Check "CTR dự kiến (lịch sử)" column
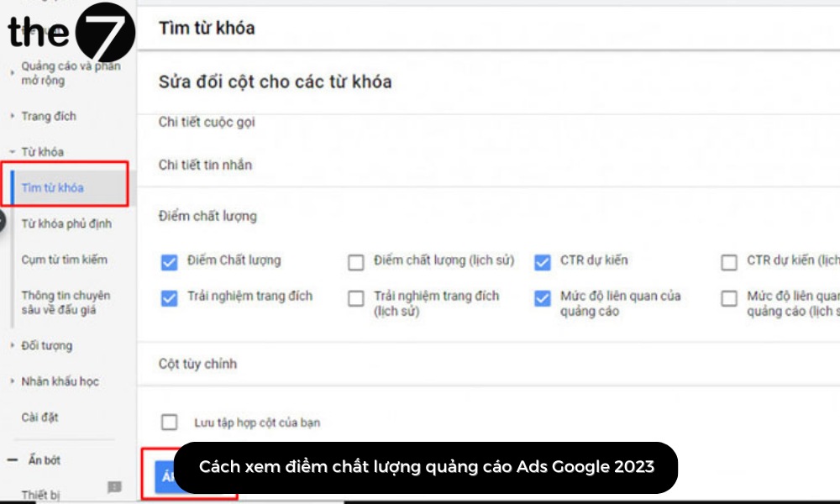840x504 pixels. (729, 262)
